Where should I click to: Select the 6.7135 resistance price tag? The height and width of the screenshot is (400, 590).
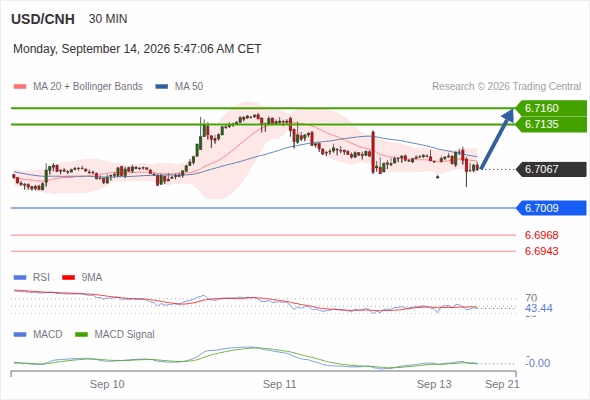point(551,124)
